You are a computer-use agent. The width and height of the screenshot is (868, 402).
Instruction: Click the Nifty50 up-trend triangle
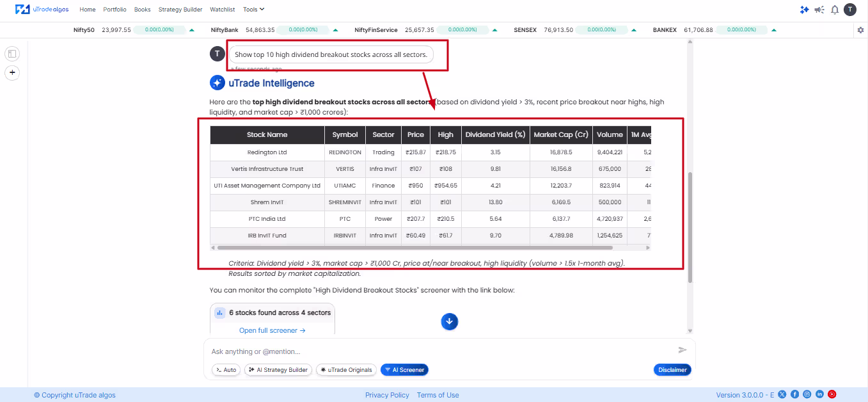pos(192,30)
